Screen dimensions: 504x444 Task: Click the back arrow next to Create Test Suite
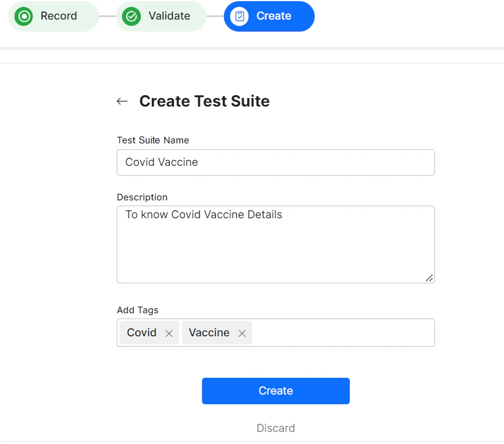click(x=121, y=101)
